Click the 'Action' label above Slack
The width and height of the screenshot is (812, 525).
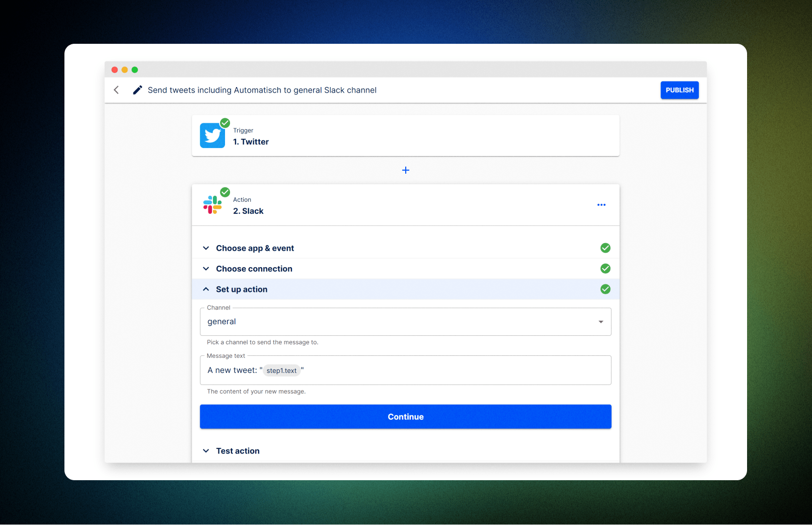click(x=242, y=200)
